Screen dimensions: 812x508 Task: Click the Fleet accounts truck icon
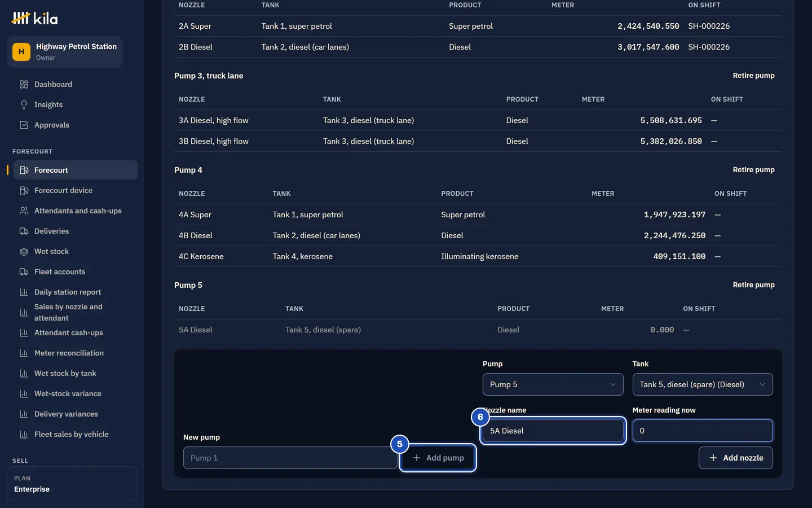coord(24,271)
